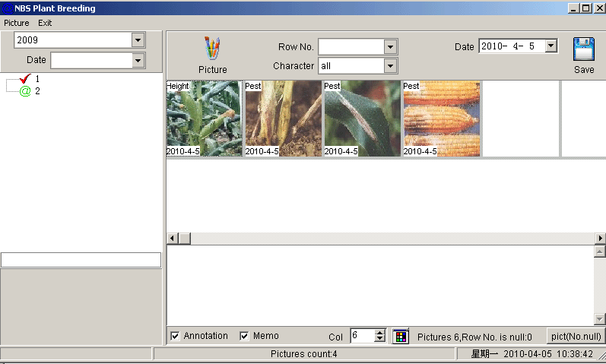Open the date picker dropdown 2010-4-5
This screenshot has width=606, height=364.
551,46
